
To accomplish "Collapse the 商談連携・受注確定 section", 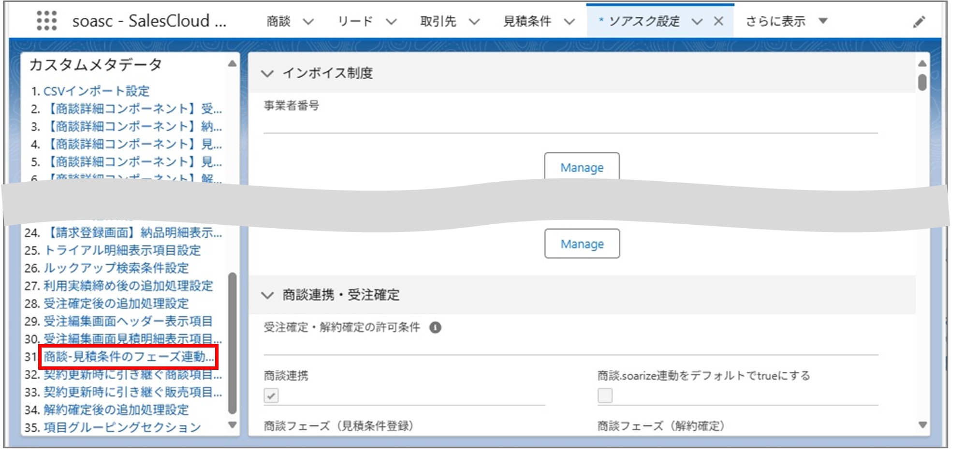I will [x=268, y=294].
